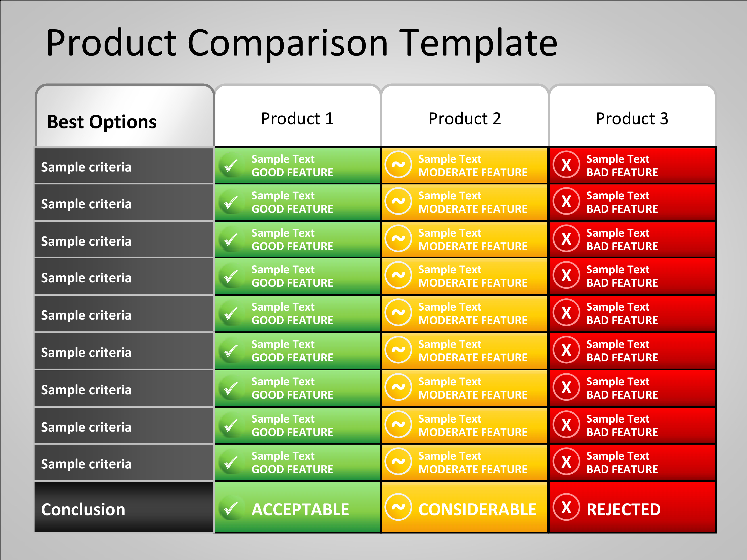Click the tilde icon in first criteria row
Screen dimensions: 747x560
click(x=398, y=164)
